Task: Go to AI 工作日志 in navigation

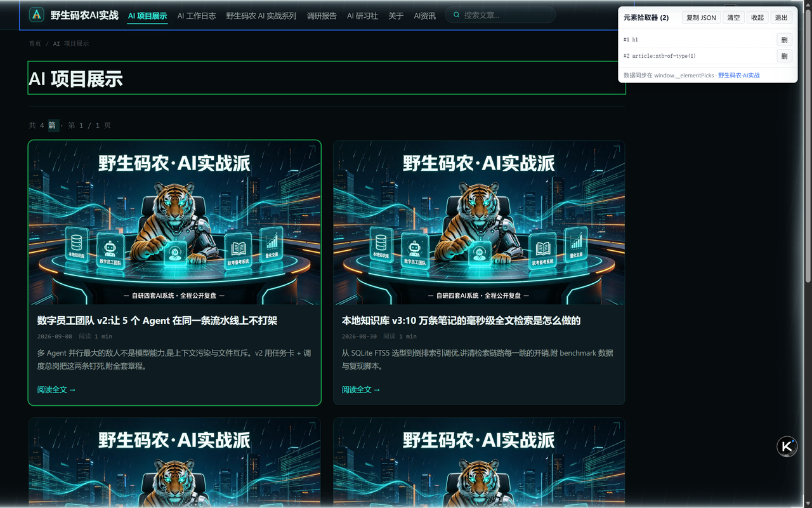Action: click(197, 16)
